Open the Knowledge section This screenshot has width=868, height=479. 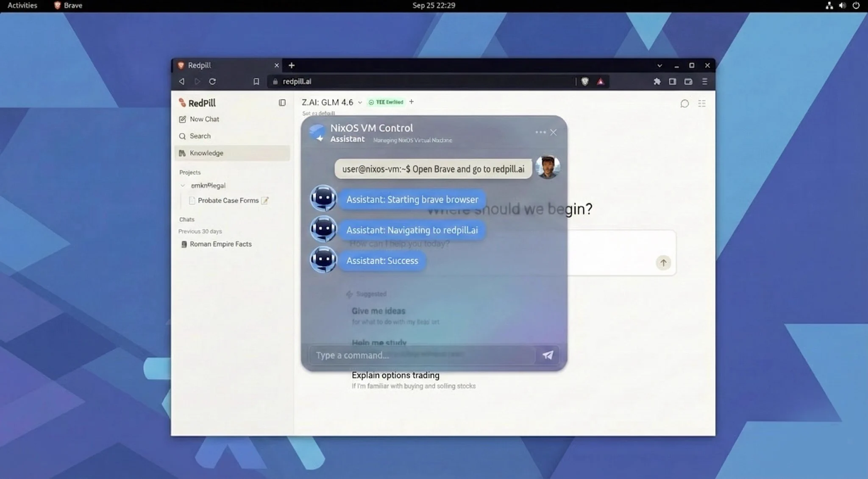pyautogui.click(x=232, y=153)
